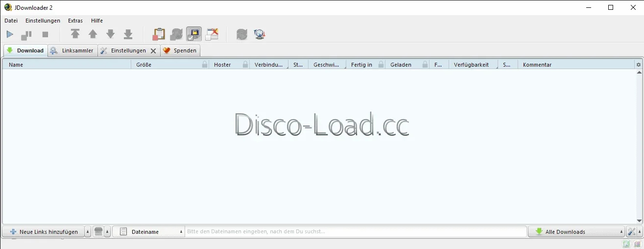The image size is (644, 249).
Task: Click the globe update check icon
Action: pyautogui.click(x=260, y=34)
